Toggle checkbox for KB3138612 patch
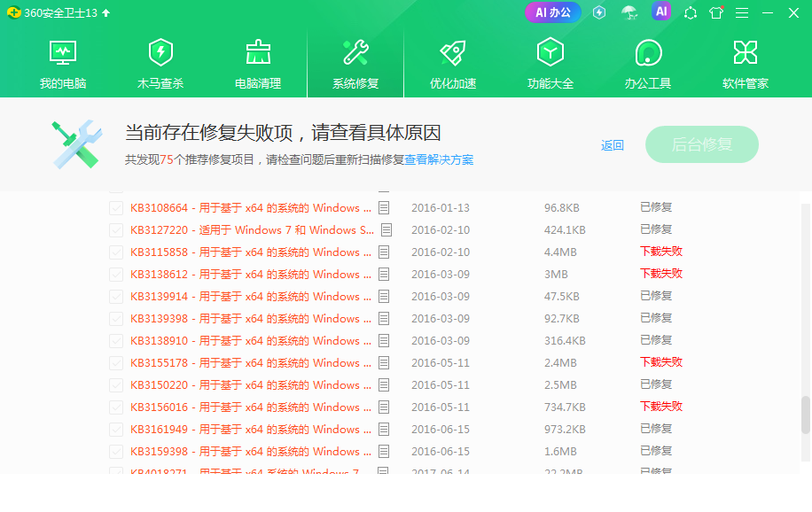Image resolution: width=812 pixels, height=512 pixels. pos(116,275)
